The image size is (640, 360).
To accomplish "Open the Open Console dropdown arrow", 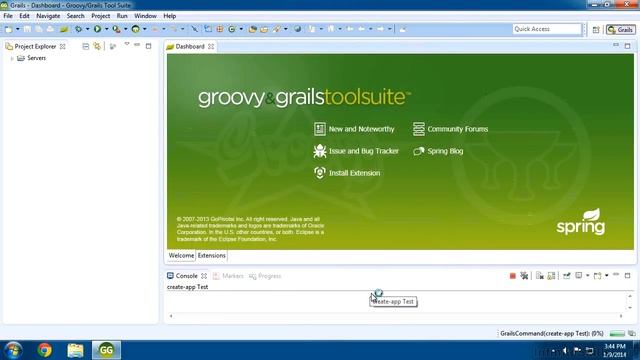I will [607, 276].
